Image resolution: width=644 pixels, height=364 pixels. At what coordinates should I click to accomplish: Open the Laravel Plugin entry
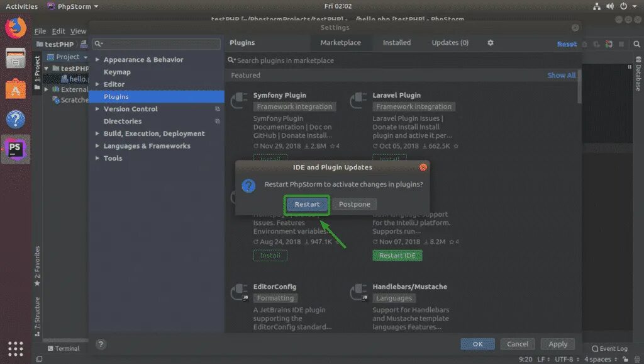tap(396, 96)
